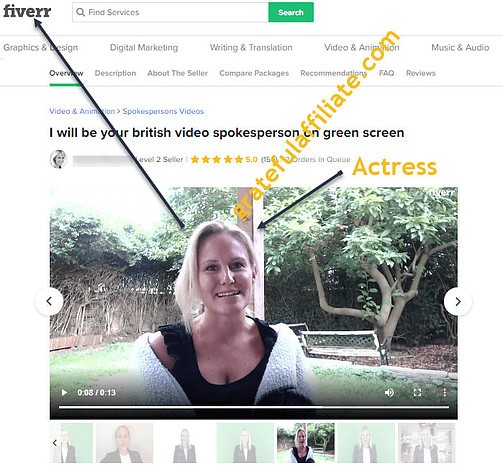Click the green Search button
Image resolution: width=503 pixels, height=471 pixels.
[291, 12]
